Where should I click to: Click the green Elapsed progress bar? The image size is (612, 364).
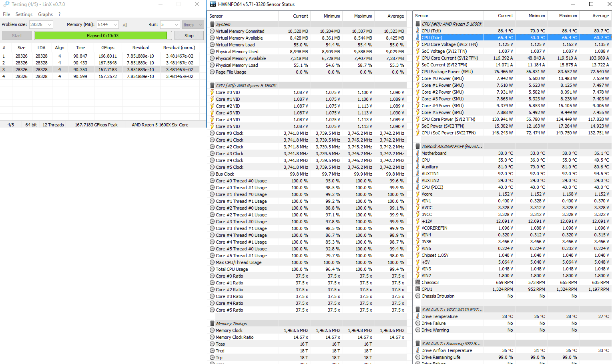pos(103,36)
